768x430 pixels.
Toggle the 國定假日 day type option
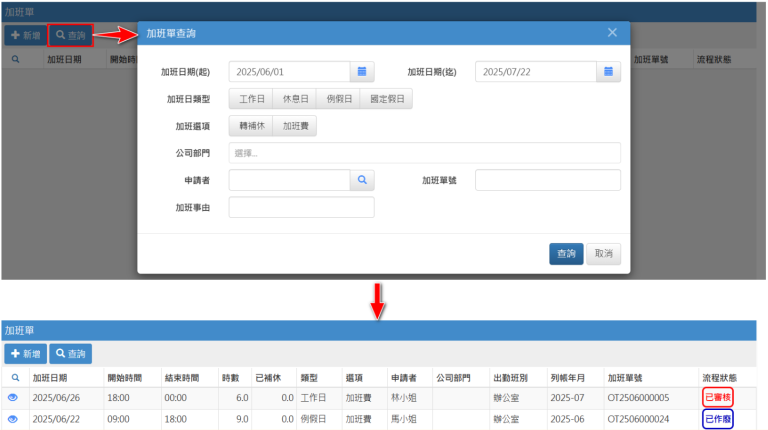coord(388,99)
